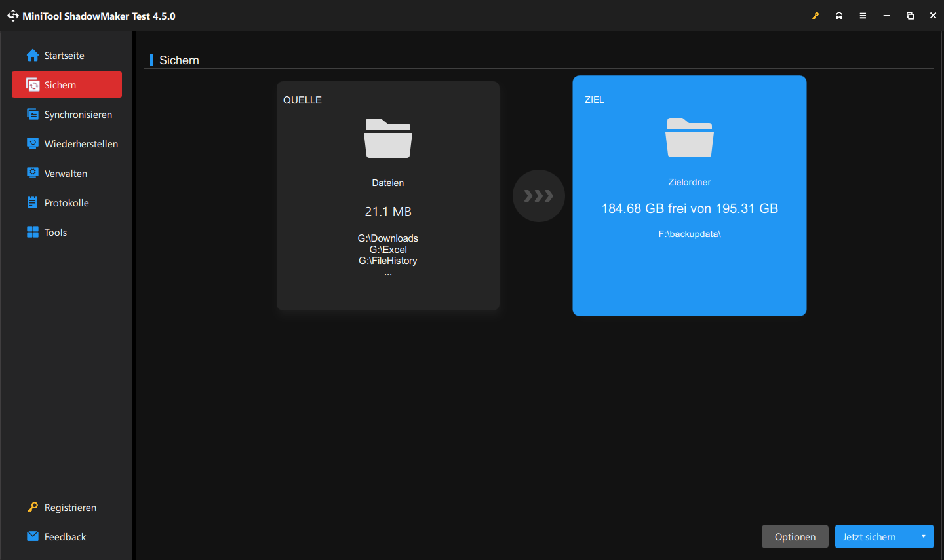Restore down the ShadowMaker window

(x=910, y=16)
